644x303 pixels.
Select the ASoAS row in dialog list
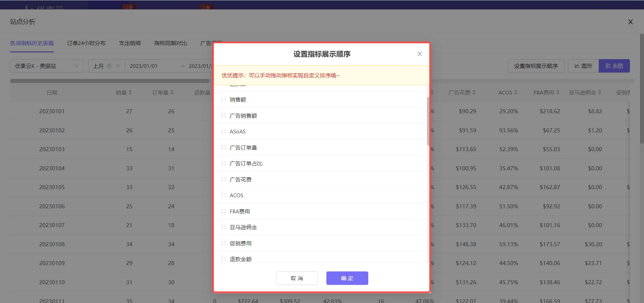point(320,131)
